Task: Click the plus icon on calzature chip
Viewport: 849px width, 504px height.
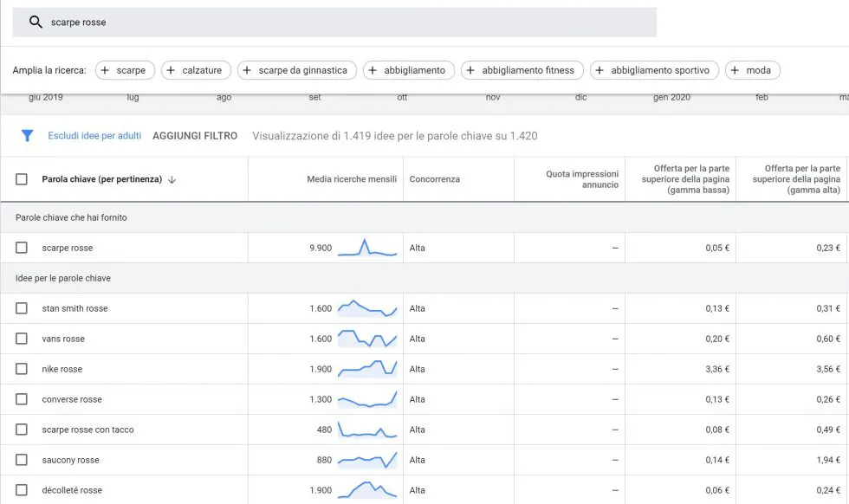Action: point(171,70)
